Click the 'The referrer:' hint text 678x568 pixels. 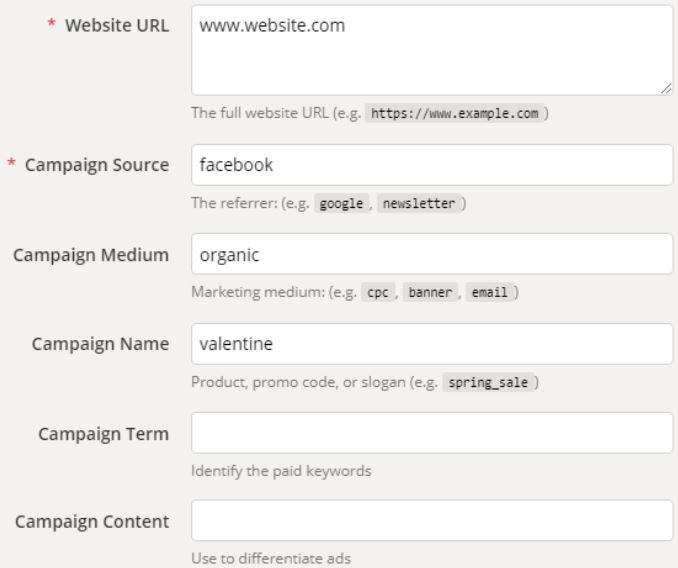pos(234,203)
